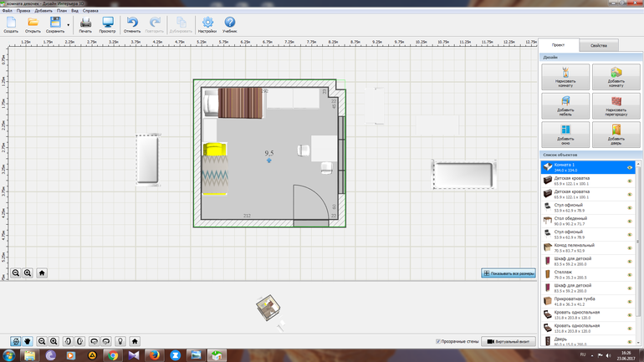Click Show all dimensions (Показывать все размеры) button
This screenshot has width=644, height=362.
click(509, 273)
